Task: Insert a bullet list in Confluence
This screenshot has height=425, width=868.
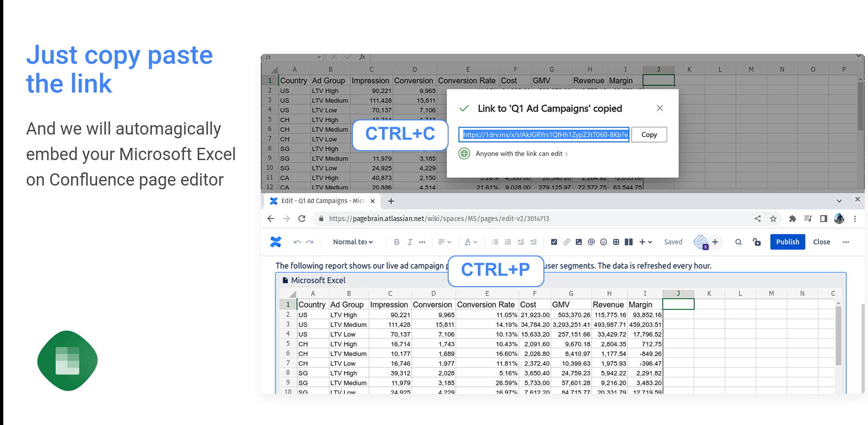Action: pyautogui.click(x=495, y=242)
